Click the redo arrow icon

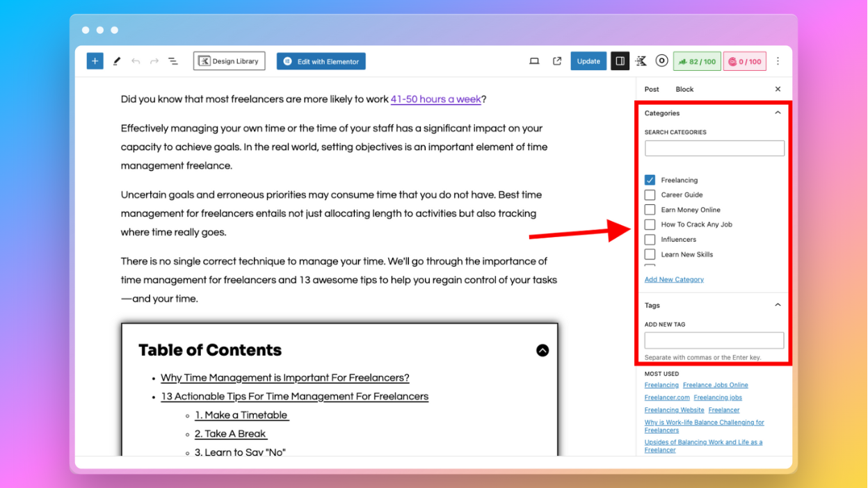(154, 60)
